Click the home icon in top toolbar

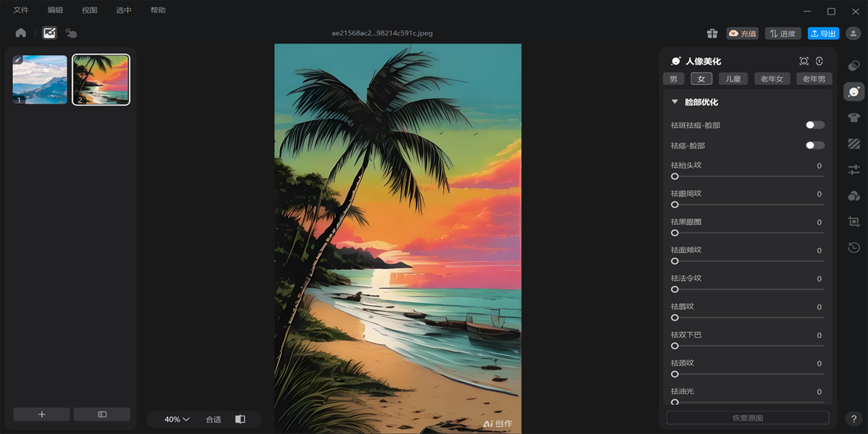click(x=20, y=33)
